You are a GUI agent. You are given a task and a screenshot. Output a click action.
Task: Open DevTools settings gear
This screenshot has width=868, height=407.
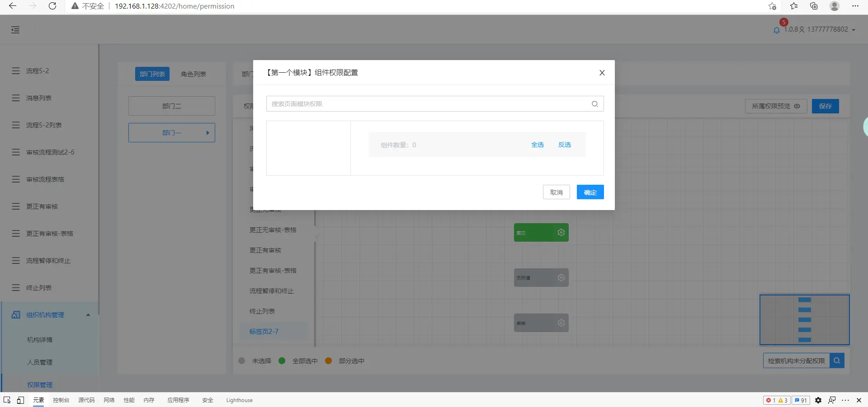[818, 400]
